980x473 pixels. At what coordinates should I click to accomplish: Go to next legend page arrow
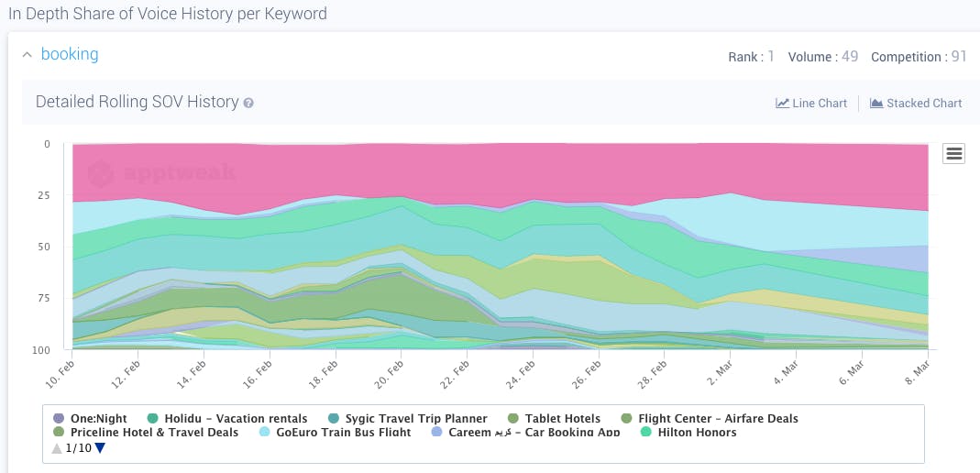[x=100, y=448]
